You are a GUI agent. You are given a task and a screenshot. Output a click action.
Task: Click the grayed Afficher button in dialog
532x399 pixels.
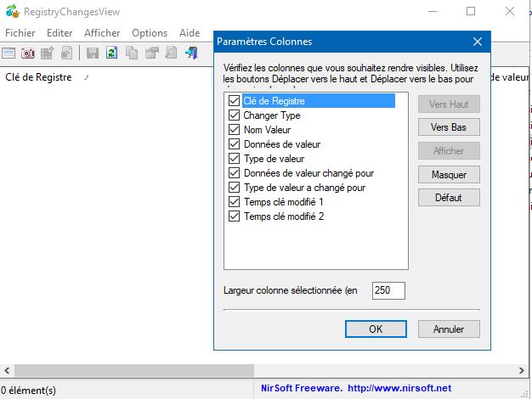[449, 151]
